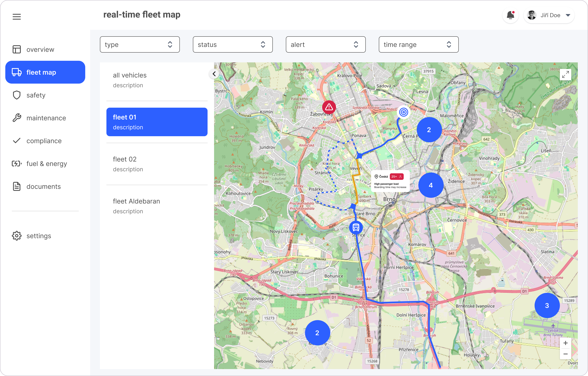
Task: Click the Česká high passenger load popup
Action: [x=390, y=181]
